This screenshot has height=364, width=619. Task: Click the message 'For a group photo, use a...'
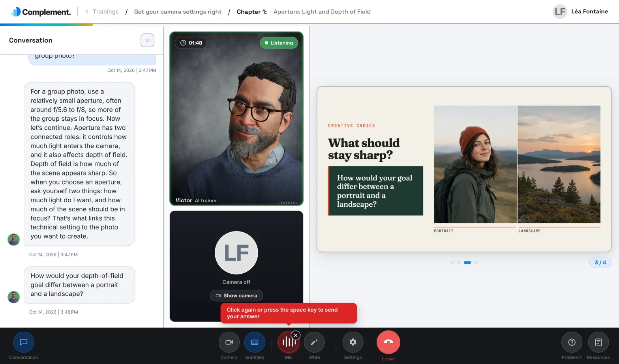click(x=79, y=164)
